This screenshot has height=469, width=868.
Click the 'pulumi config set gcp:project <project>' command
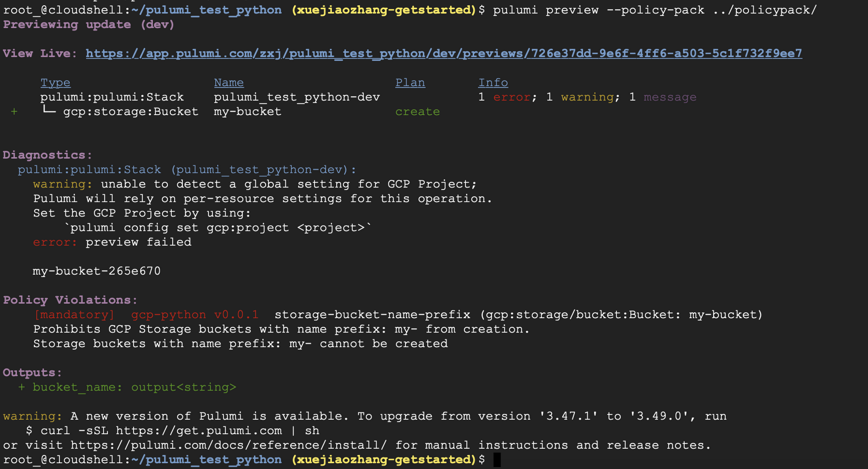point(218,228)
